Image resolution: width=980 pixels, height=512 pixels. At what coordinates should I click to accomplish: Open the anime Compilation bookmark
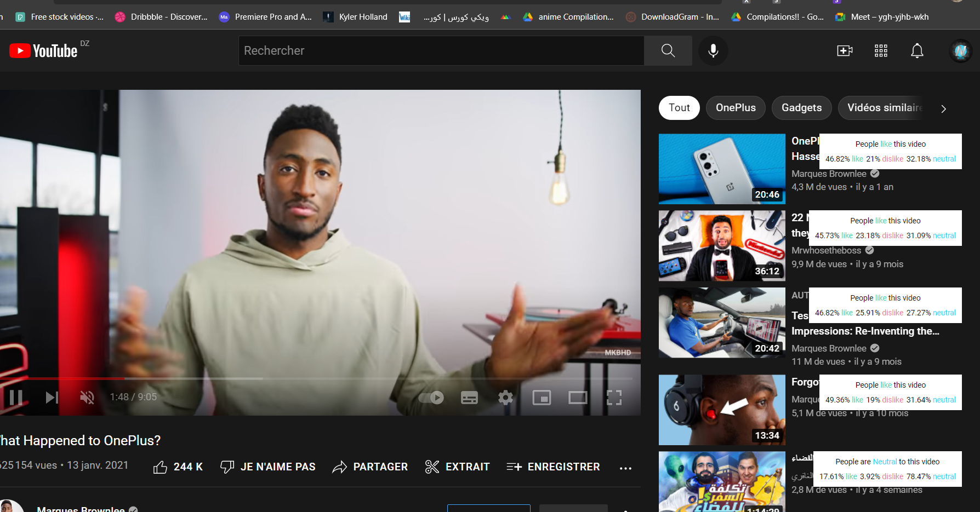pyautogui.click(x=568, y=17)
